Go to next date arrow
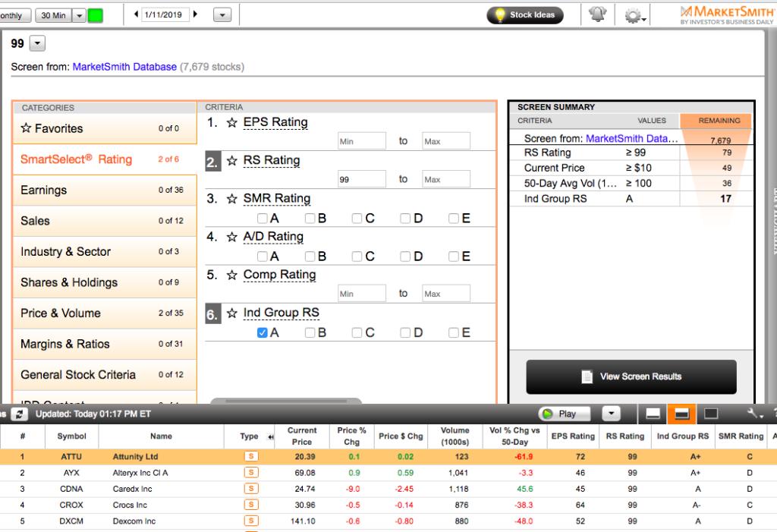Image resolution: width=777 pixels, height=532 pixels. [195, 14]
